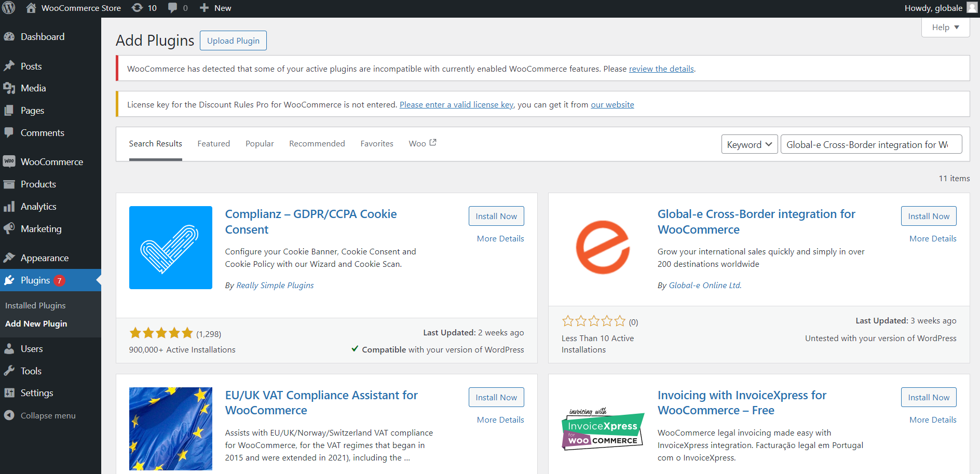Click the user avatar next to Howdy, globale

(x=972, y=8)
